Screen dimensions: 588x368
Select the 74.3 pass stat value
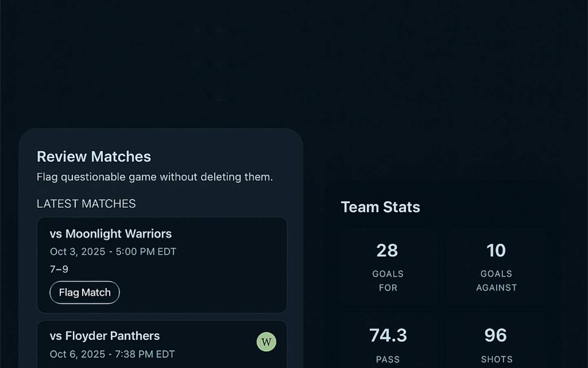pos(388,336)
